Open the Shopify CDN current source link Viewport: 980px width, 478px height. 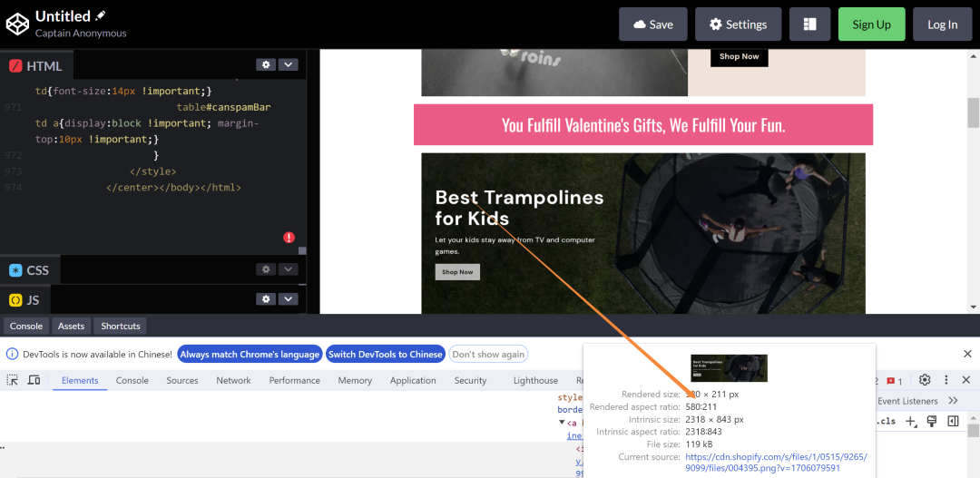[x=775, y=463]
